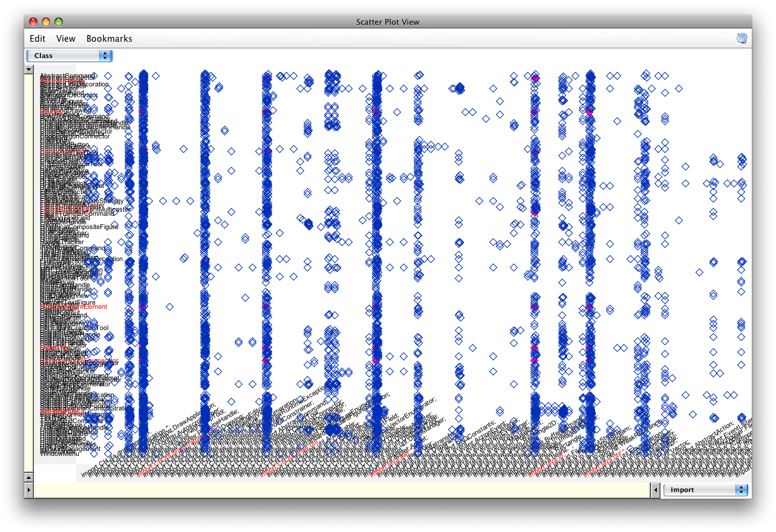Click the globe icon at top right
This screenshot has height=532, width=776.
pyautogui.click(x=742, y=39)
